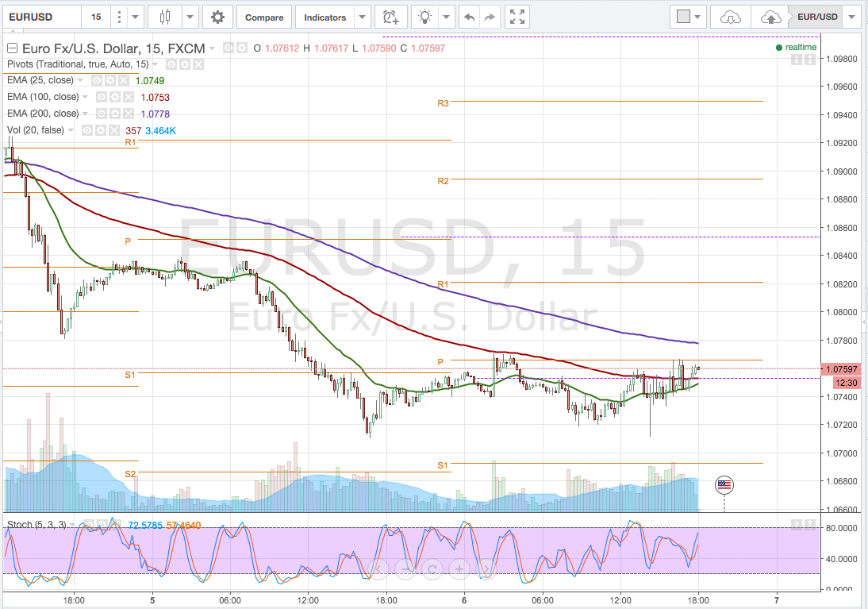Viewport: 868px width, 609px height.
Task: Undo the last chart action
Action: [x=469, y=16]
